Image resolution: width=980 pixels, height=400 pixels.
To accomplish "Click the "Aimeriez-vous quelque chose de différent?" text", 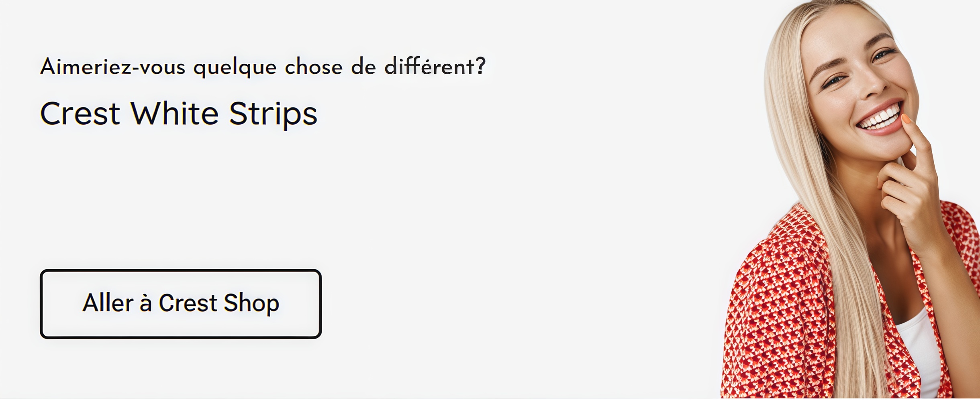I will (263, 67).
